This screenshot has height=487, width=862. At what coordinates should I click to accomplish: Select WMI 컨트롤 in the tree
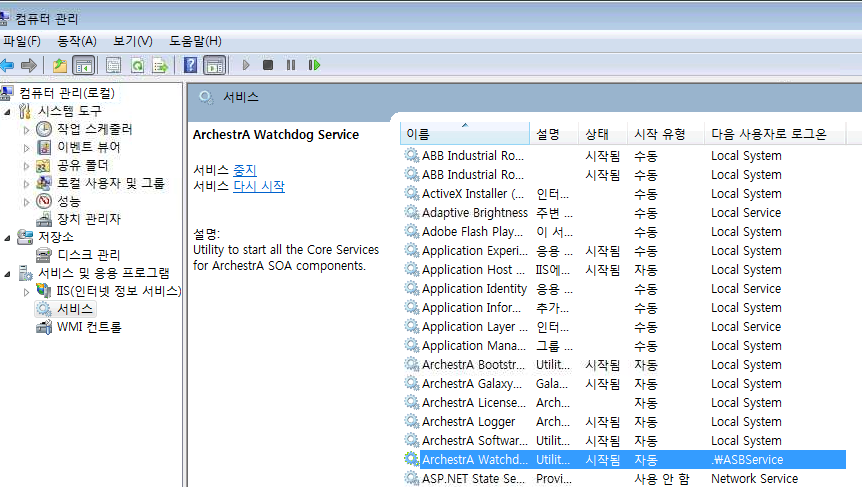89,327
